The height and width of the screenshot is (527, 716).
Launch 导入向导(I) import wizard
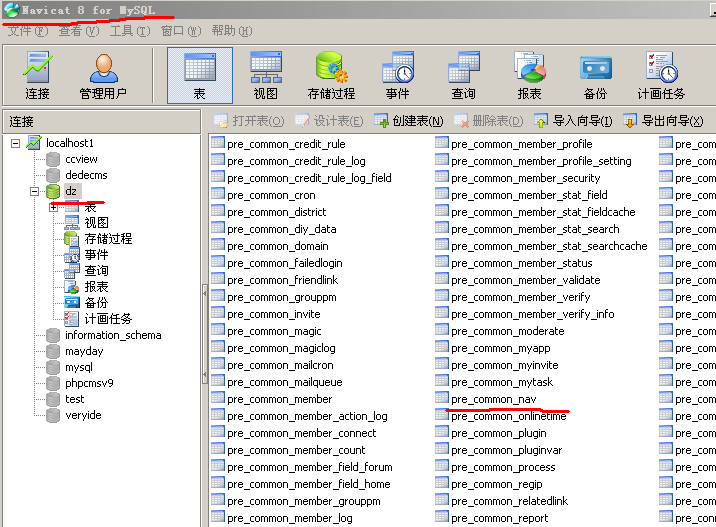(573, 121)
